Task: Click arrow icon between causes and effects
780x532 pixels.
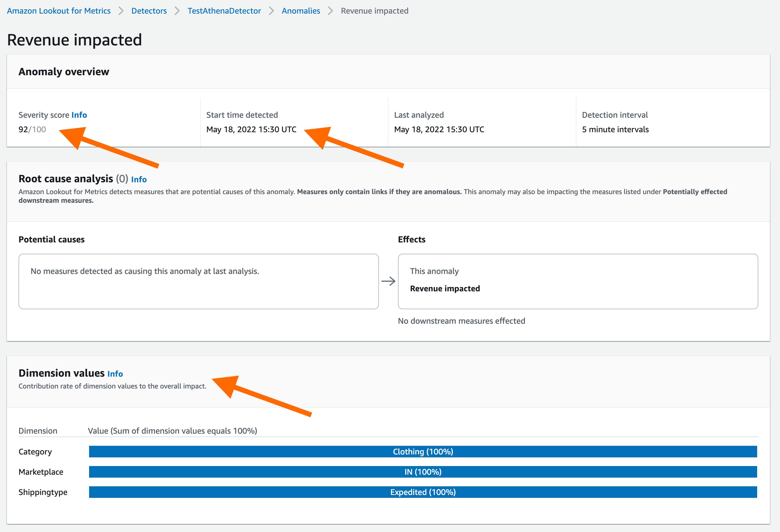Action: point(388,281)
